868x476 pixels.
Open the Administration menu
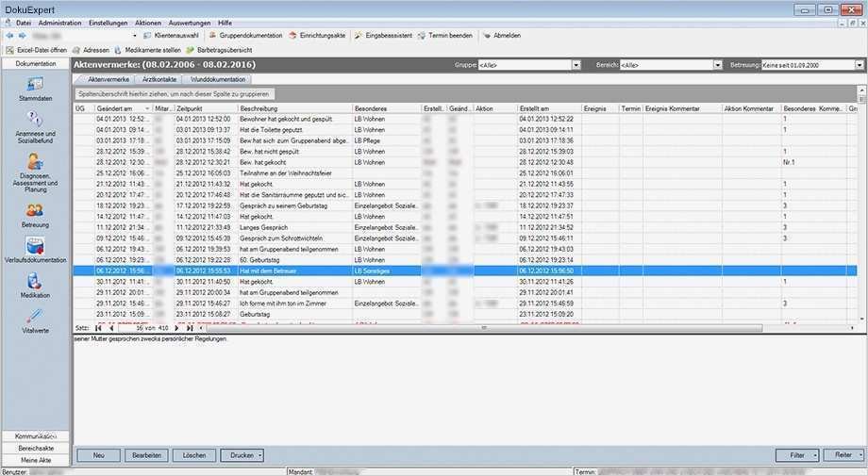click(59, 23)
